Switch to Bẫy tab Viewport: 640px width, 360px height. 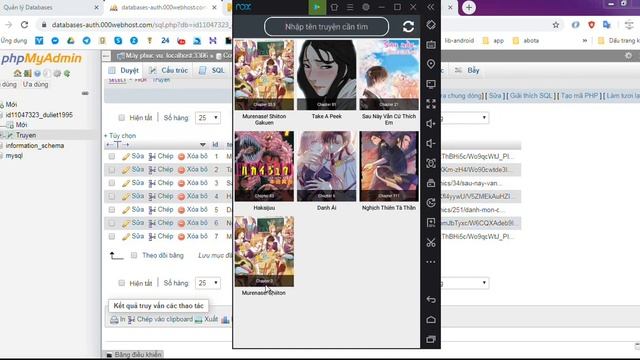[468, 70]
